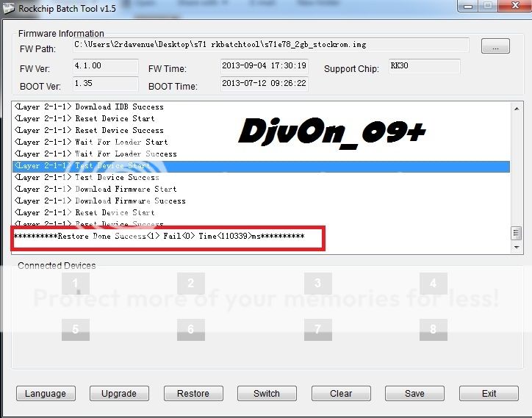
Task: Pick device slot 7 indicator
Action: coord(317,330)
